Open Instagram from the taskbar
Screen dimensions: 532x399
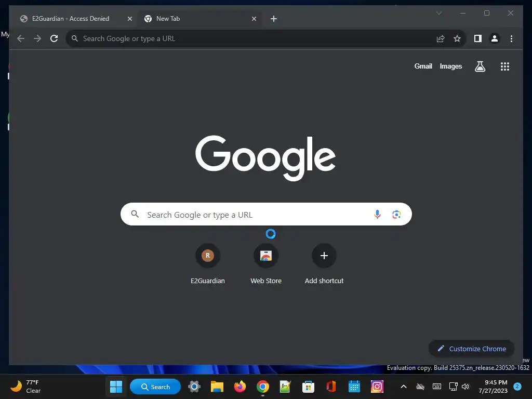(377, 387)
